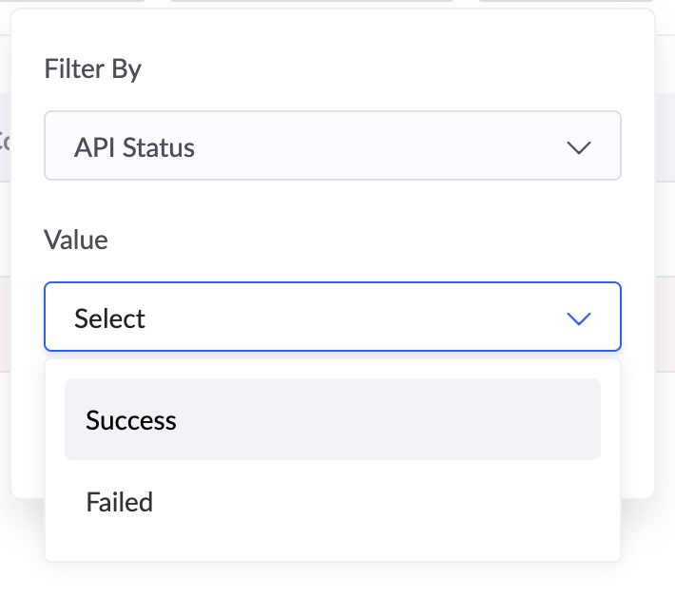Screen dimensions: 675x616
Task: Focus the Value field with blue border
Action: click(x=332, y=318)
